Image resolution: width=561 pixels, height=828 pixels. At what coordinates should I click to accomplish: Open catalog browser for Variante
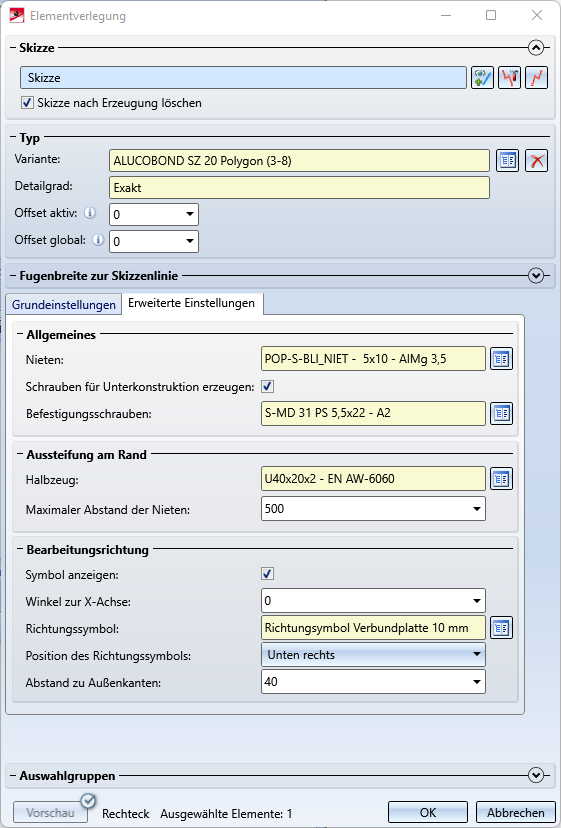(x=508, y=161)
